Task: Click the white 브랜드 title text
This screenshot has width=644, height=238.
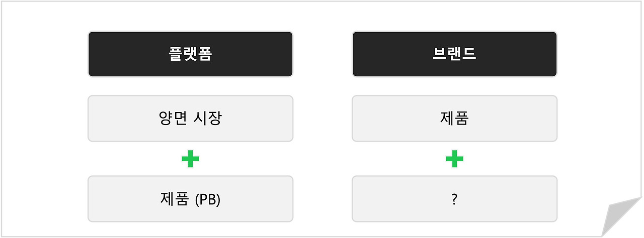Action: (454, 54)
